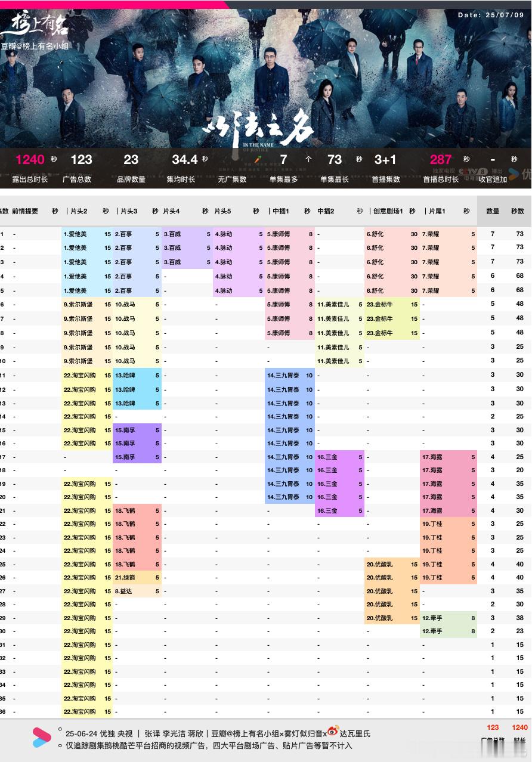Screen dimensions: 532x762
Task: Click the 17.海露 cell in episode 18 row
Action: point(449,470)
